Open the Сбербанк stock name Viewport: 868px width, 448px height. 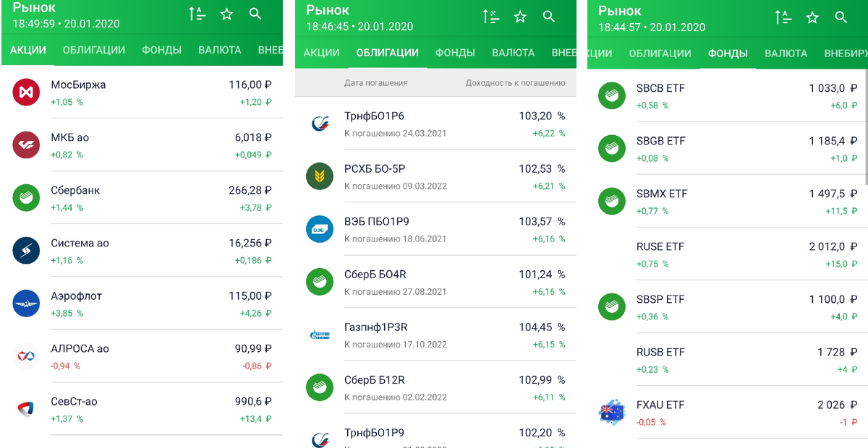(x=75, y=191)
